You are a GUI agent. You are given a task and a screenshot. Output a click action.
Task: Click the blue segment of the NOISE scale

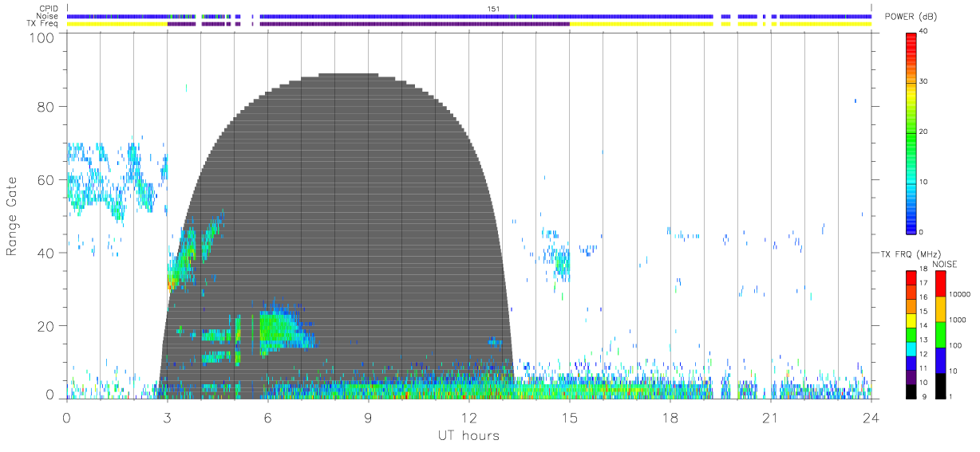[x=939, y=360]
